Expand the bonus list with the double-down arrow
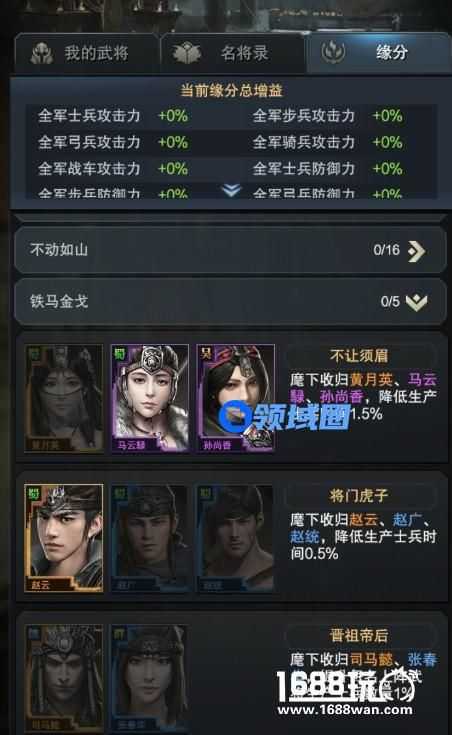 coord(232,190)
